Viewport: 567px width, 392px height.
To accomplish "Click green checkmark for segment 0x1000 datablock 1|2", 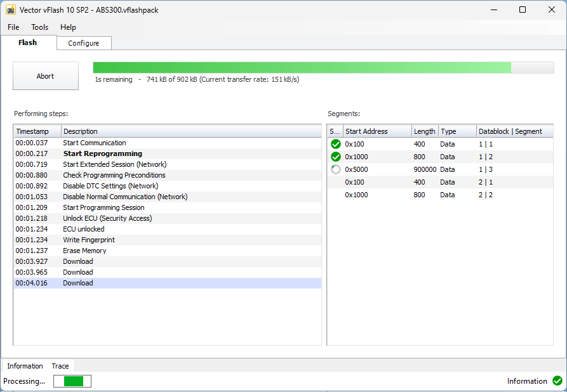I will coord(336,157).
